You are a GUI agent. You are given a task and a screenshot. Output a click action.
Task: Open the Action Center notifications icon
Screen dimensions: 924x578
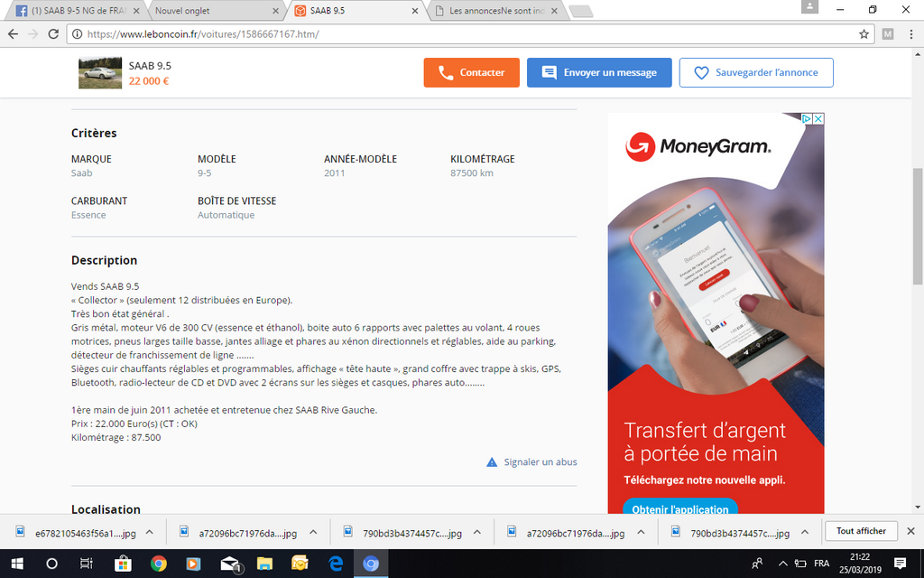tap(900, 564)
